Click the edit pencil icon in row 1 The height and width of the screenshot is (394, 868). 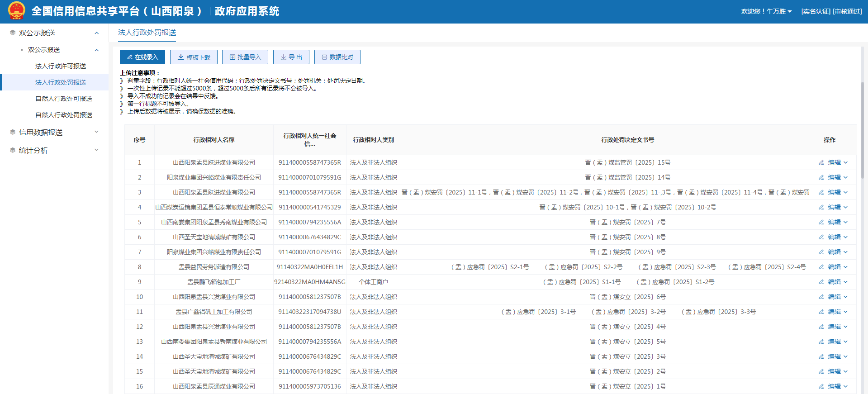coord(821,162)
